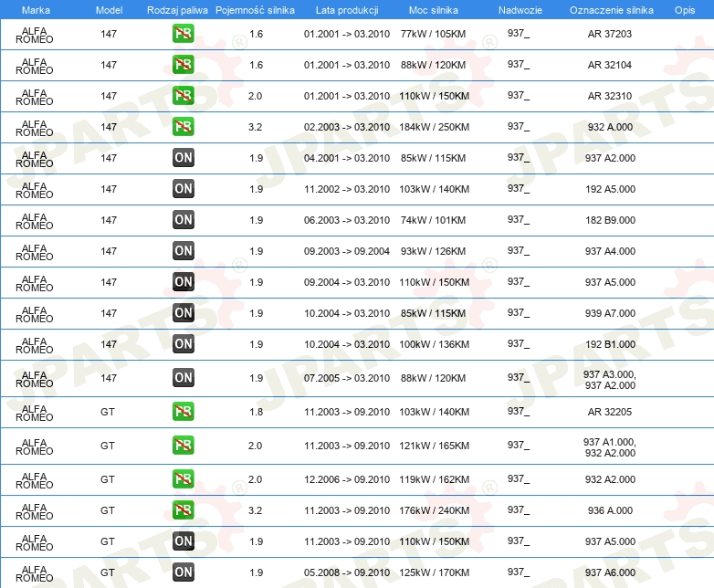Click diesel ON icon in 937 A6.000 row
714x588 pixels.
[184, 572]
